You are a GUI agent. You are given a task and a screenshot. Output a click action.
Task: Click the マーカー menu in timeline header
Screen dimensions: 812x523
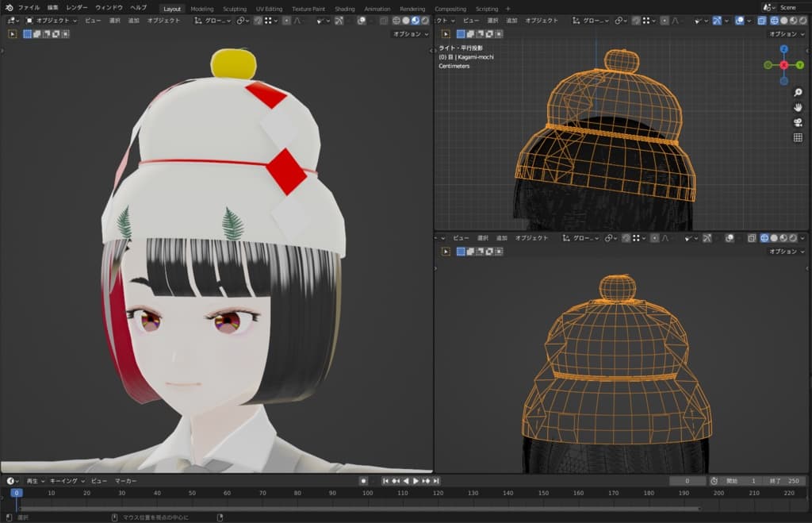[x=125, y=481]
